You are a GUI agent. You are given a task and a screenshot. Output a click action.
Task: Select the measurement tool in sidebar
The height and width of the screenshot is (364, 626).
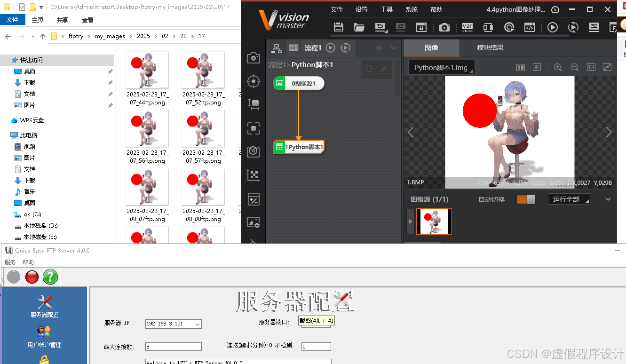254,104
